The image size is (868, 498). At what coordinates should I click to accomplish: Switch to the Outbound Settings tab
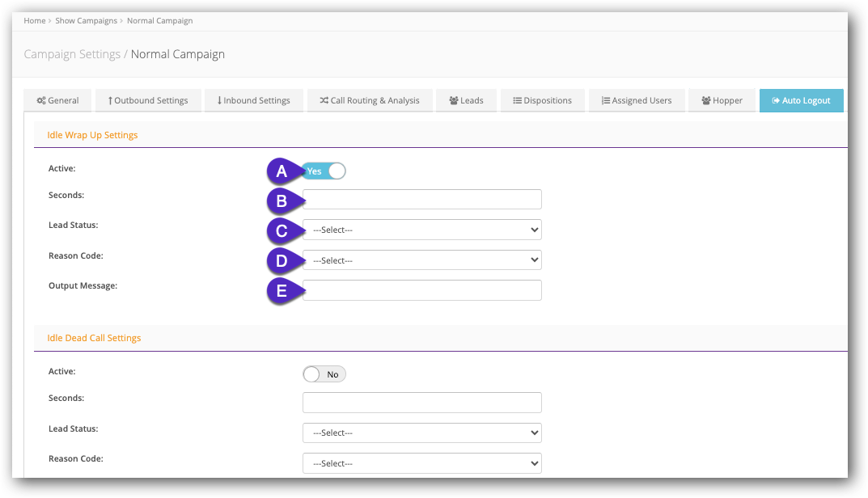click(x=147, y=100)
